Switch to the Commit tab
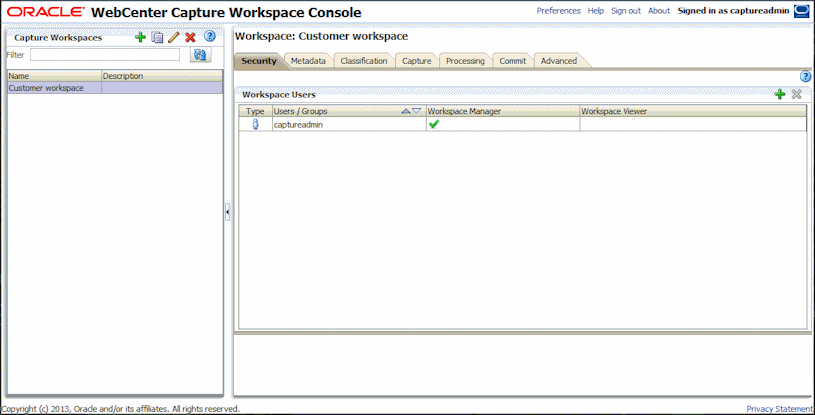This screenshot has height=415, width=815. click(513, 61)
